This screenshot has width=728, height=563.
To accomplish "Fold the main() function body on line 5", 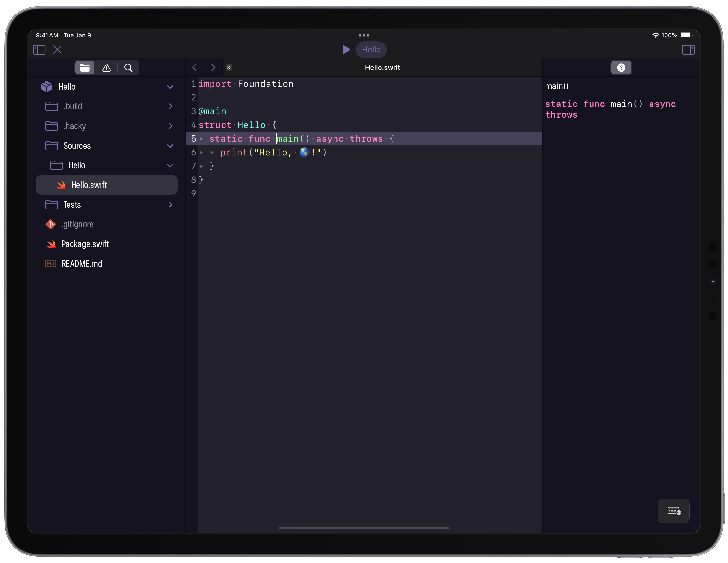I will (x=202, y=139).
